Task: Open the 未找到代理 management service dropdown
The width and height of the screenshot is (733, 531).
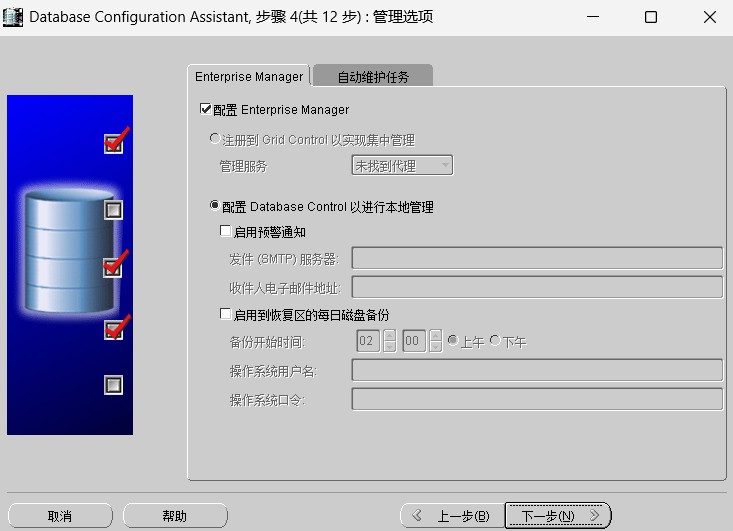Action: coord(402,165)
